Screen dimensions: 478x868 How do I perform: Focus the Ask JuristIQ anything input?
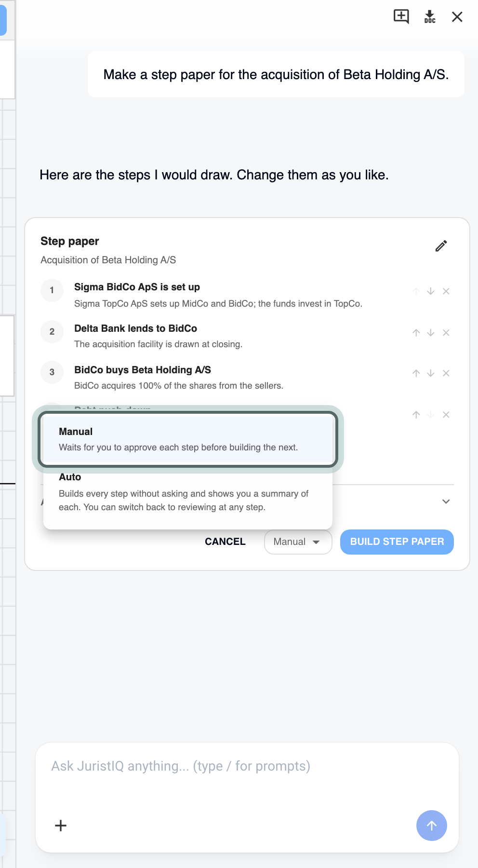coord(247,766)
